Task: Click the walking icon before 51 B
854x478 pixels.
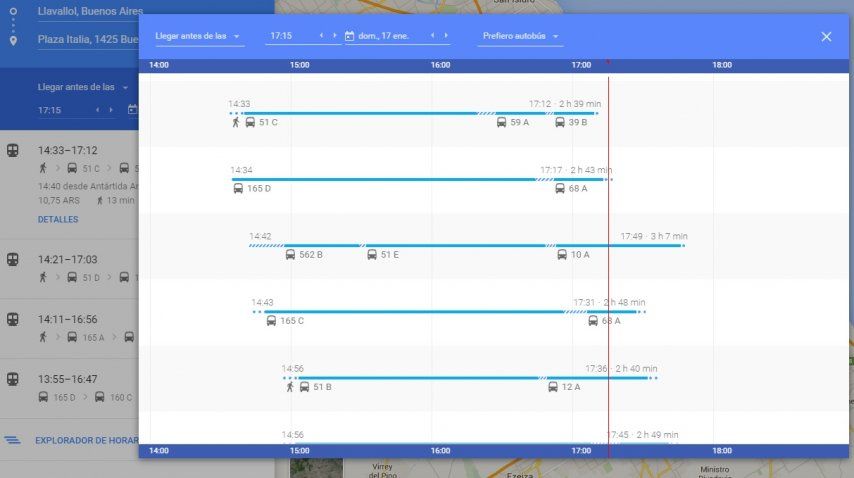Action: coord(289,386)
